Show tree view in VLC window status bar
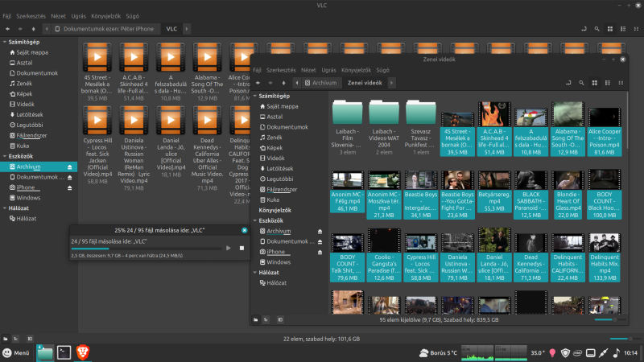 coord(15,339)
